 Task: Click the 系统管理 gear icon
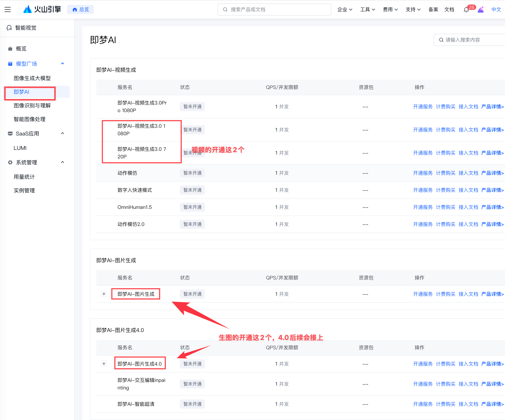pyautogui.click(x=10, y=162)
